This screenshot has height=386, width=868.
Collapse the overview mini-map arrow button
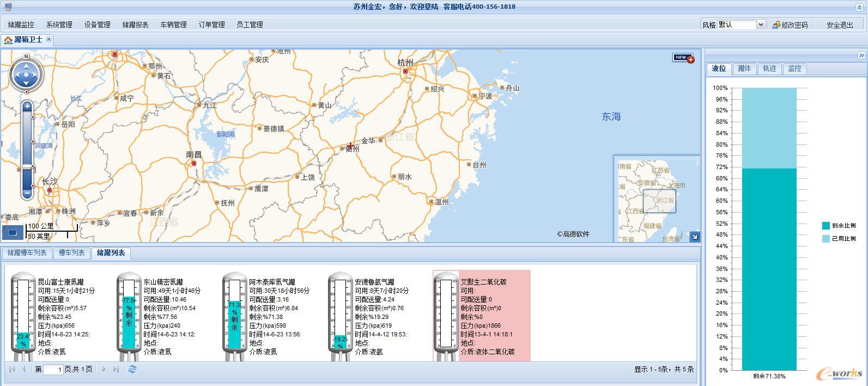[694, 237]
